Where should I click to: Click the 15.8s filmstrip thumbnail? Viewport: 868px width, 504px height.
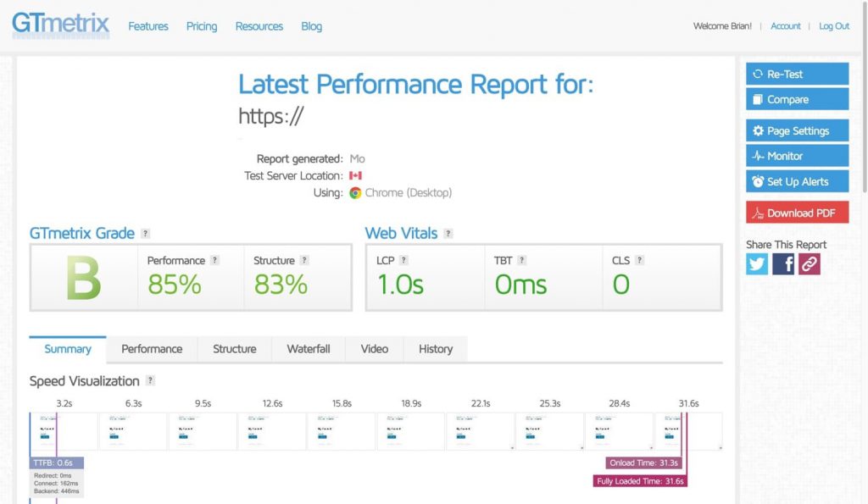(x=342, y=431)
